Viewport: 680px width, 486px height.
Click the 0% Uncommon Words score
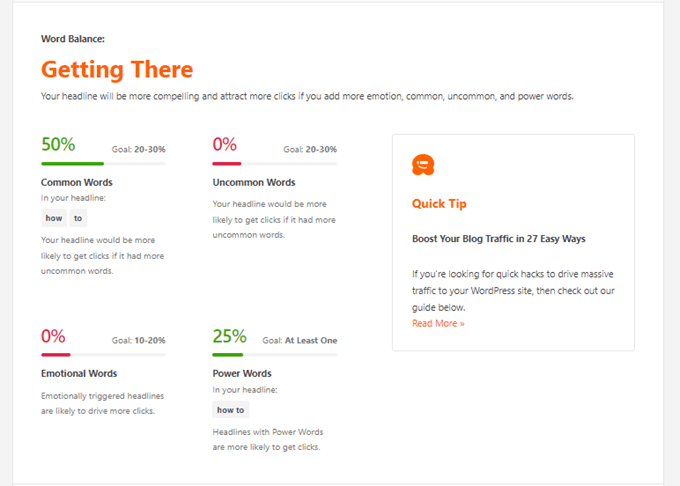tap(225, 144)
